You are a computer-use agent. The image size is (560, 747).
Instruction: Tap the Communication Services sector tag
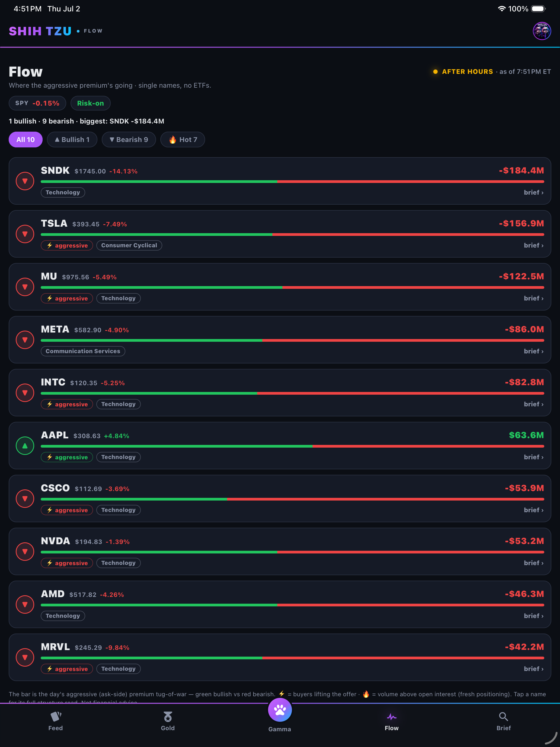point(83,351)
